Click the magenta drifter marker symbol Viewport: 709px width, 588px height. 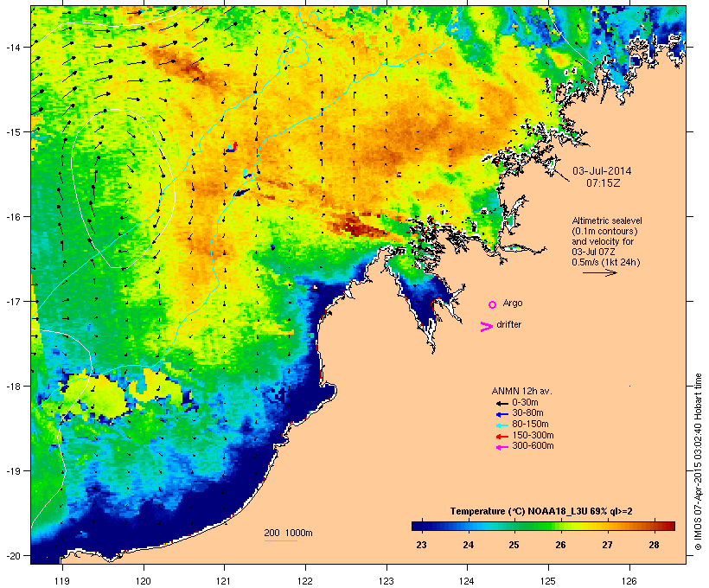[486, 327]
